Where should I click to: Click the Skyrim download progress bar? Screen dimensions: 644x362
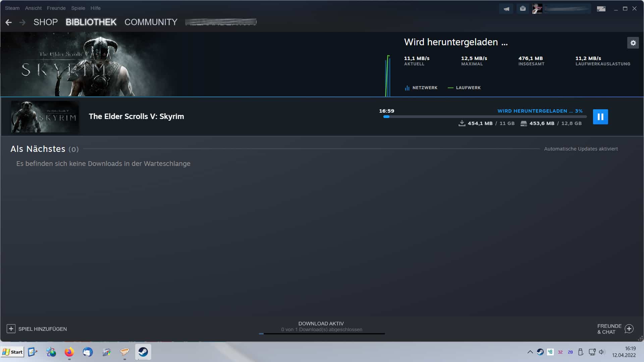coord(485,117)
